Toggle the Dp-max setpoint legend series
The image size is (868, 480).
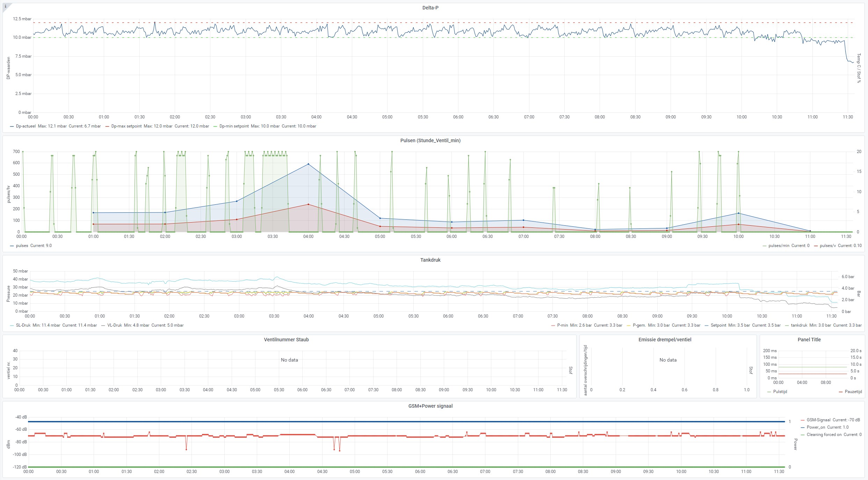tap(126, 126)
